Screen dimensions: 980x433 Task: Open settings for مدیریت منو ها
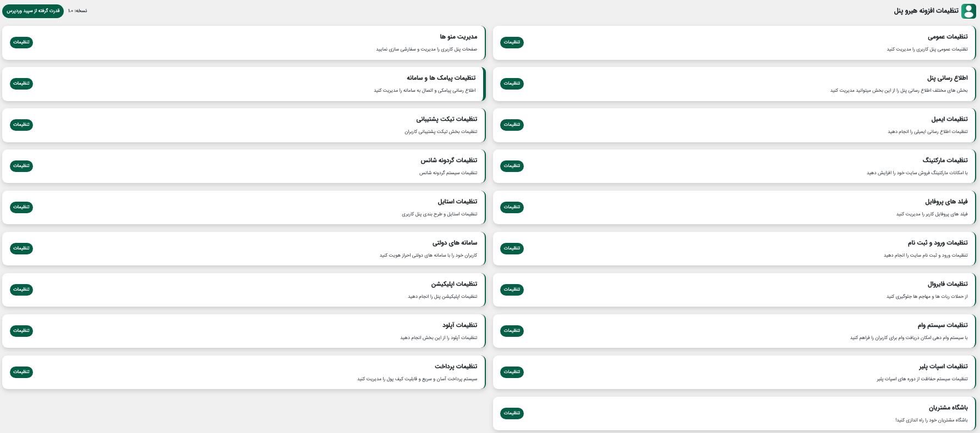[x=21, y=42]
